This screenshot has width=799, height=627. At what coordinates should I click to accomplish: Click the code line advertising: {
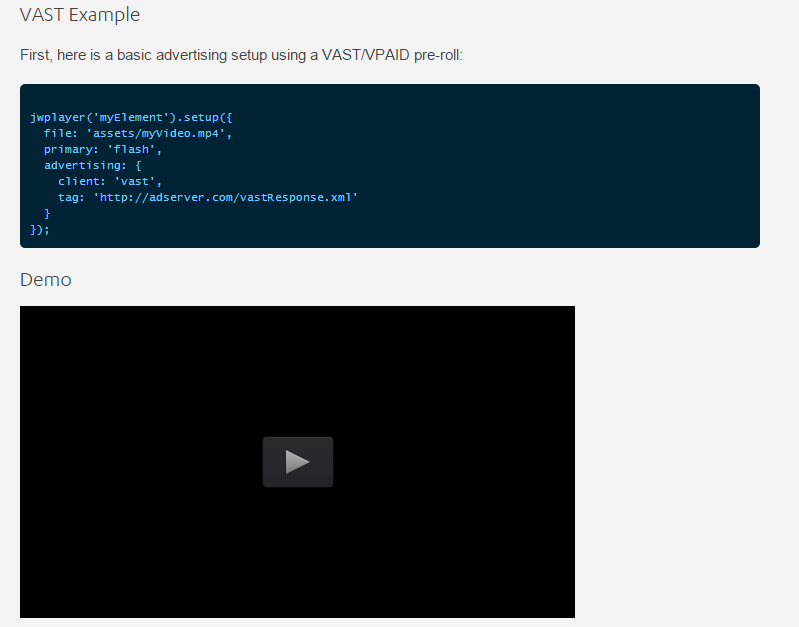tap(92, 166)
